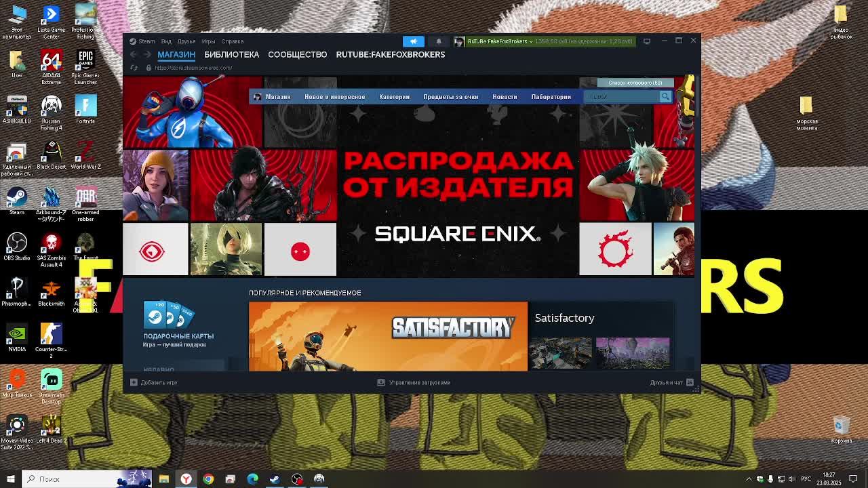Open File Explorer from the taskbar
868x488 pixels.
(x=163, y=479)
